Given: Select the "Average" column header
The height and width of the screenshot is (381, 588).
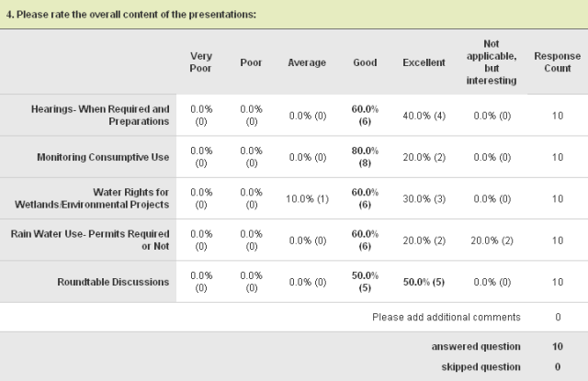Looking at the screenshot, I should pyautogui.click(x=308, y=62).
